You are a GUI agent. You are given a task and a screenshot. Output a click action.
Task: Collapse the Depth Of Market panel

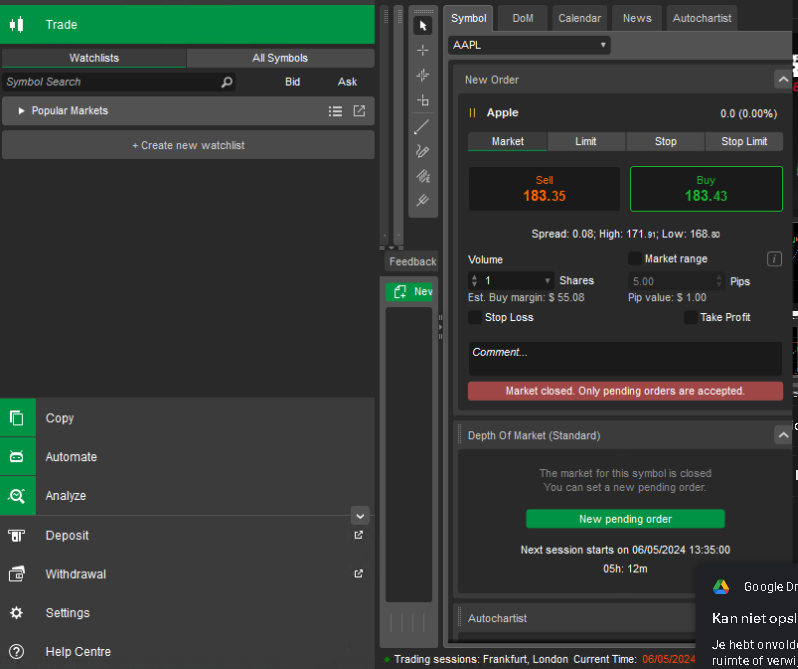783,435
